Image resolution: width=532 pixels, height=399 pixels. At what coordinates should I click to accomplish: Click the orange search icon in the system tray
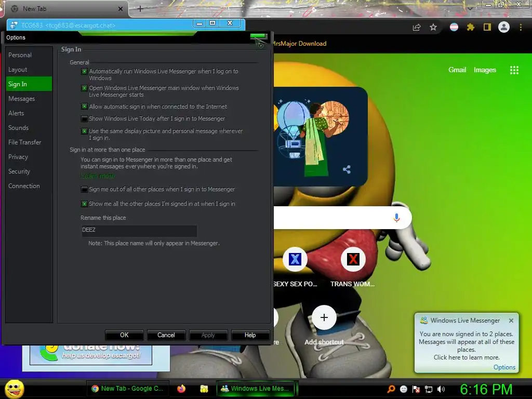[391, 389]
